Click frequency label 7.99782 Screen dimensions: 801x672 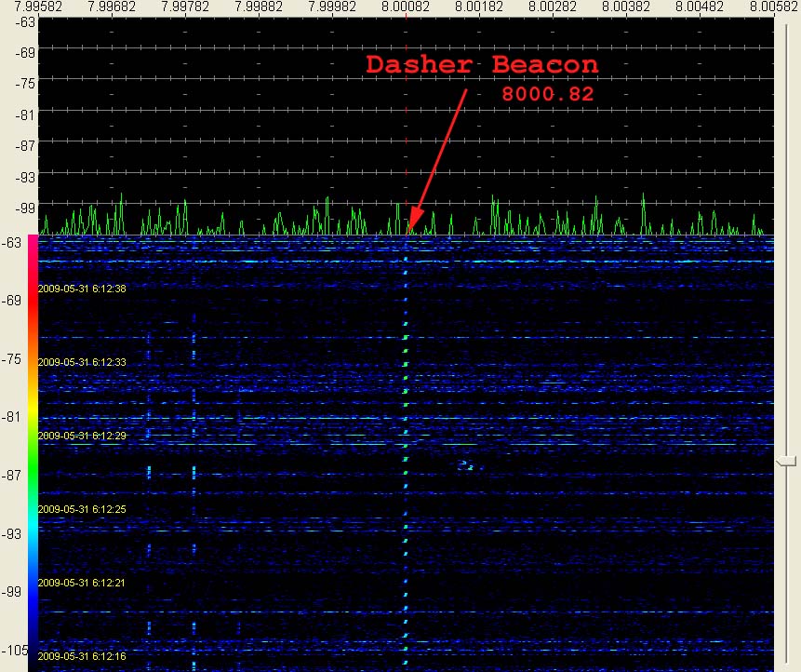click(x=185, y=7)
